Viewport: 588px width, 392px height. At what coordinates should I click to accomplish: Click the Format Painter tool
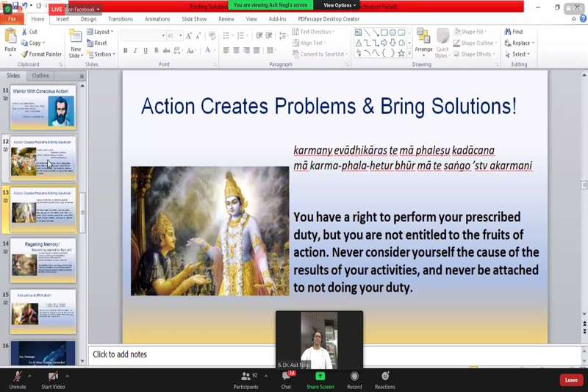[41, 54]
